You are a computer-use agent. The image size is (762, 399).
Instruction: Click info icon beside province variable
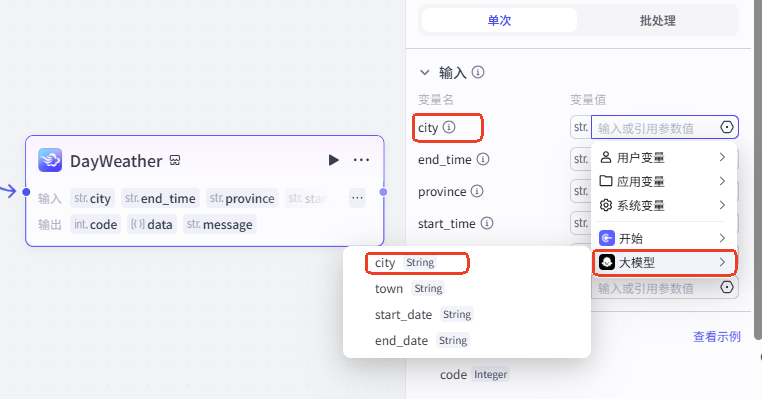pos(477,191)
